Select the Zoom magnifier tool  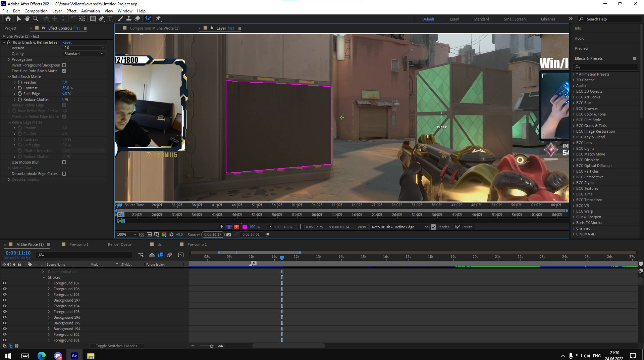click(36, 19)
